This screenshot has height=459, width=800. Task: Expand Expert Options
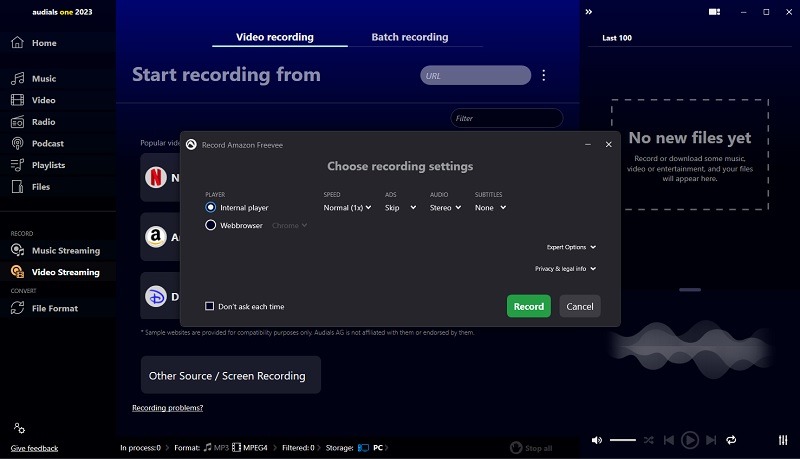(x=571, y=247)
